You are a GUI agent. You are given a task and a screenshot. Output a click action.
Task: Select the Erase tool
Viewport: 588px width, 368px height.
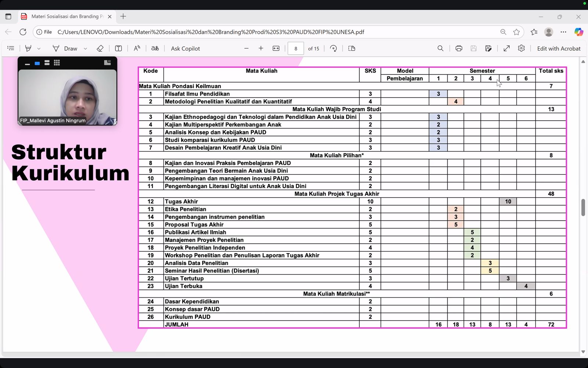100,48
